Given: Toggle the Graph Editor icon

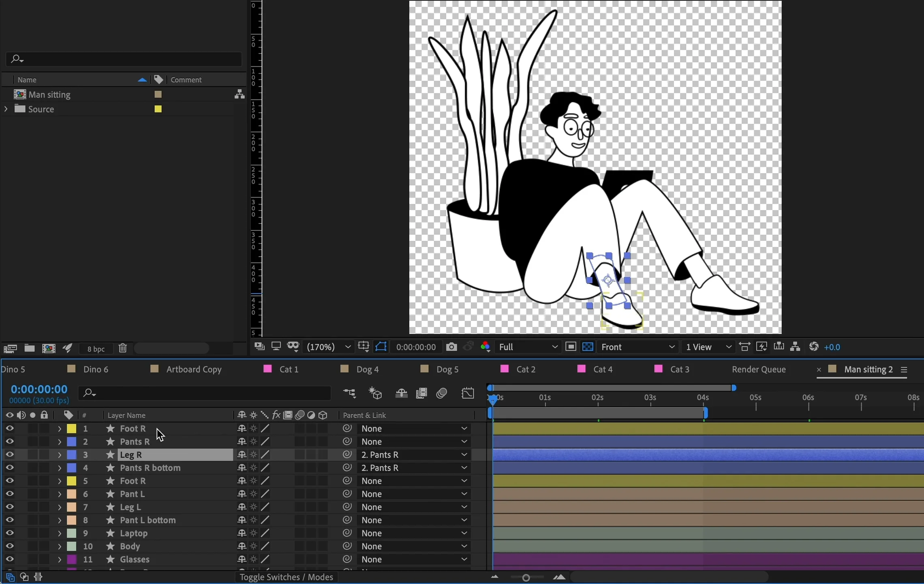Looking at the screenshot, I should click(x=468, y=393).
